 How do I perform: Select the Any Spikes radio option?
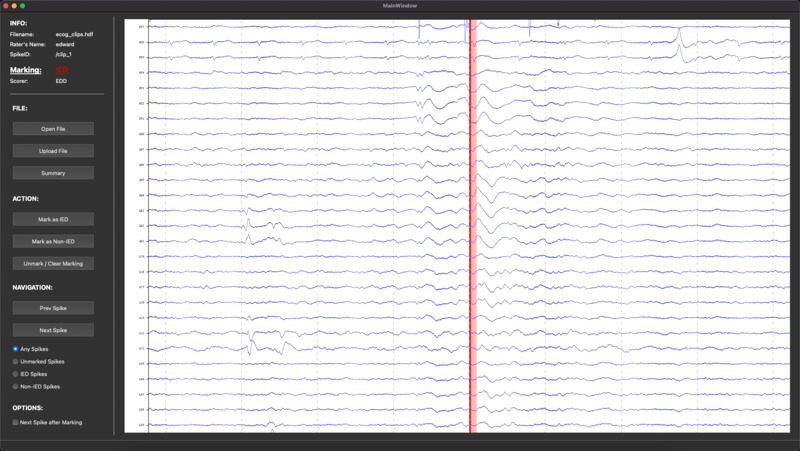click(15, 349)
